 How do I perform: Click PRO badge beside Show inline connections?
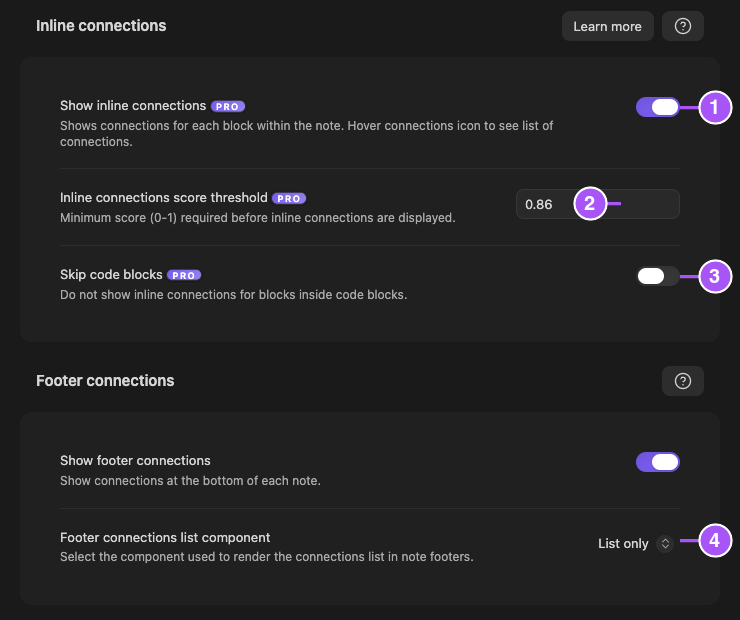click(227, 107)
